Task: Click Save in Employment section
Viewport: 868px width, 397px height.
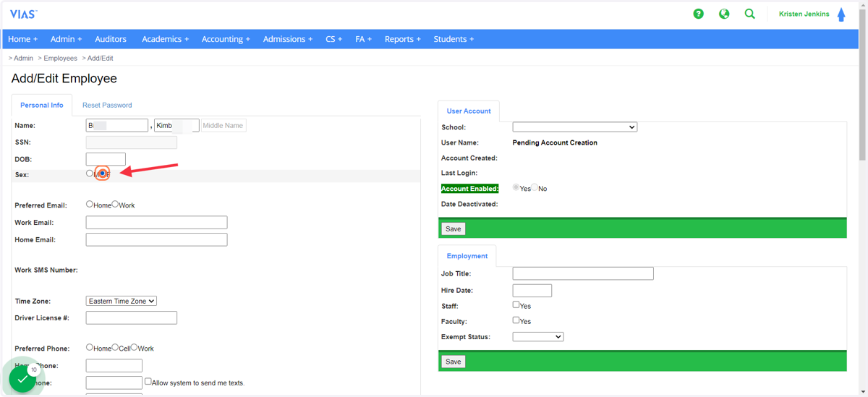Action: coord(454,362)
